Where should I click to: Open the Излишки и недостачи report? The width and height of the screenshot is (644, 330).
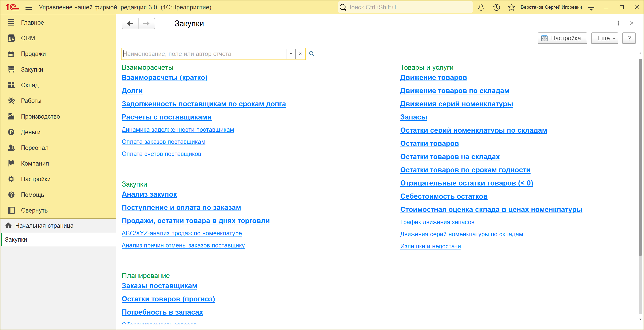[431, 246]
